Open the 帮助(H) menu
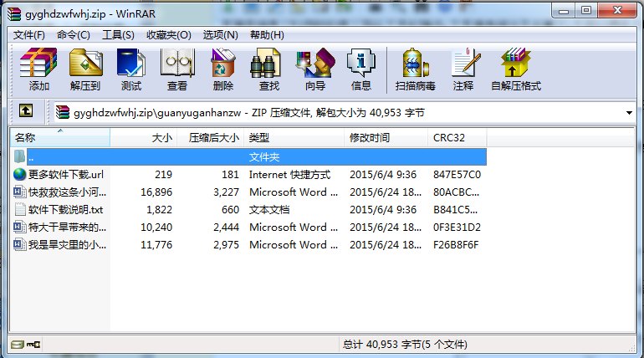Screen dimensions: 644x358 coord(267,35)
